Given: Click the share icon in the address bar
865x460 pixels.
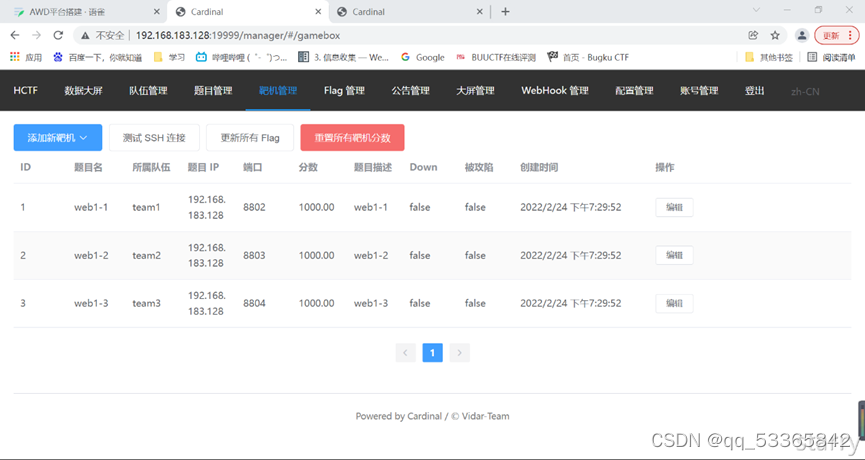Looking at the screenshot, I should click(753, 35).
